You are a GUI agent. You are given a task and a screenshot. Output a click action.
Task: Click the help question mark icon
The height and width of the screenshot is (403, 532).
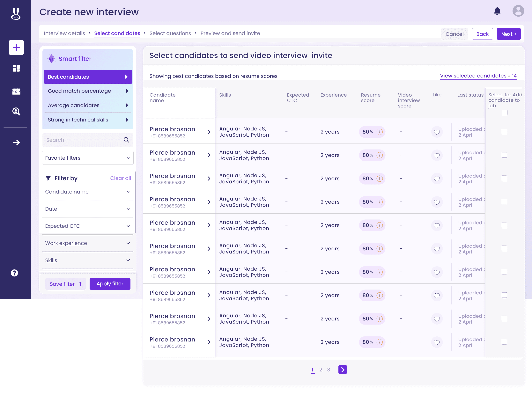pos(14,273)
